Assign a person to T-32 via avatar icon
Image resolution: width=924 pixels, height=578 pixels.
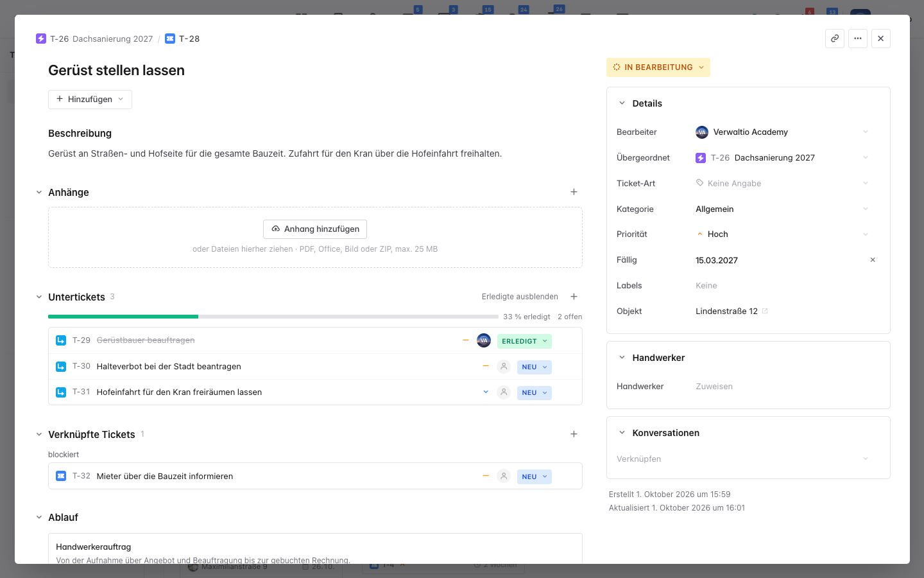[504, 477]
